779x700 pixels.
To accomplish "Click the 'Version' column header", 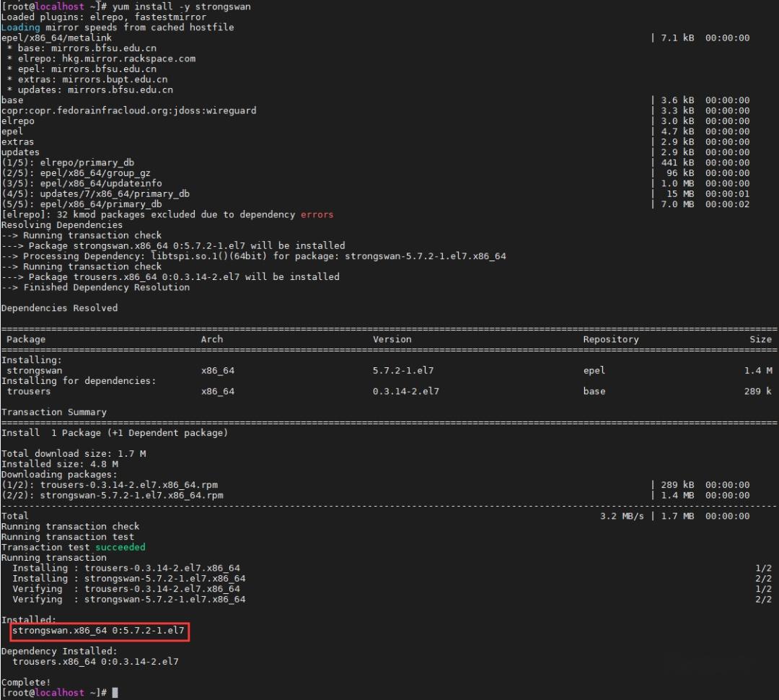I will pos(392,339).
